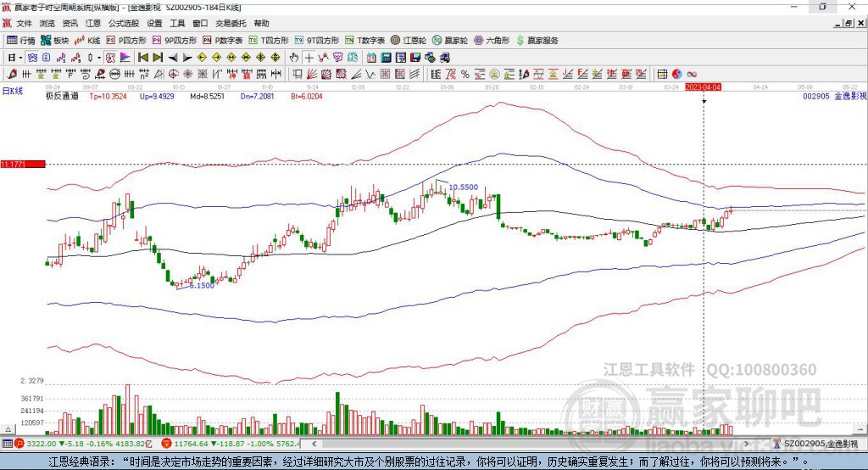Open the 窗口 menu
Viewport: 868px width, 470px height.
pos(200,23)
